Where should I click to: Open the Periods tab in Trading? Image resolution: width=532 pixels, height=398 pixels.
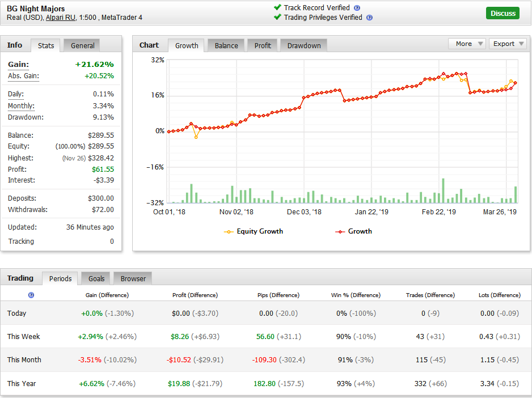(x=60, y=278)
